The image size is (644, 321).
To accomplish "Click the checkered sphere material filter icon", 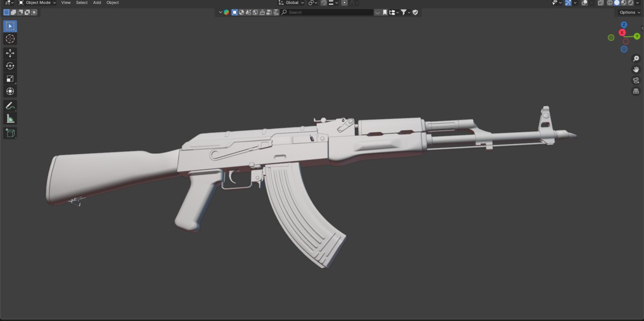I will pos(242,12).
